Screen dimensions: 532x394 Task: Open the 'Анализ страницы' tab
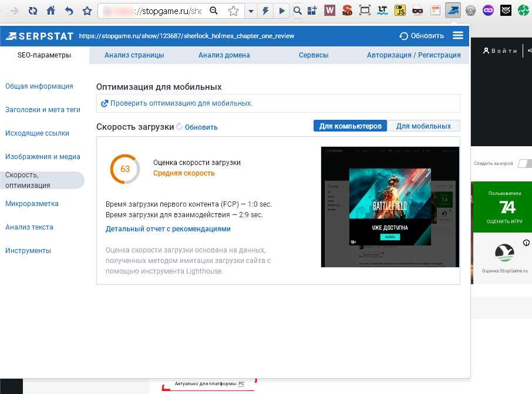tap(134, 55)
